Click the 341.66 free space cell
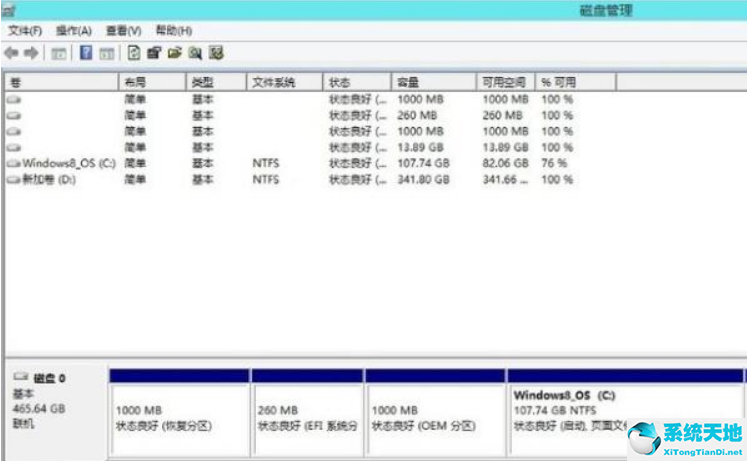Image resolution: width=747 pixels, height=461 pixels. coord(505,180)
